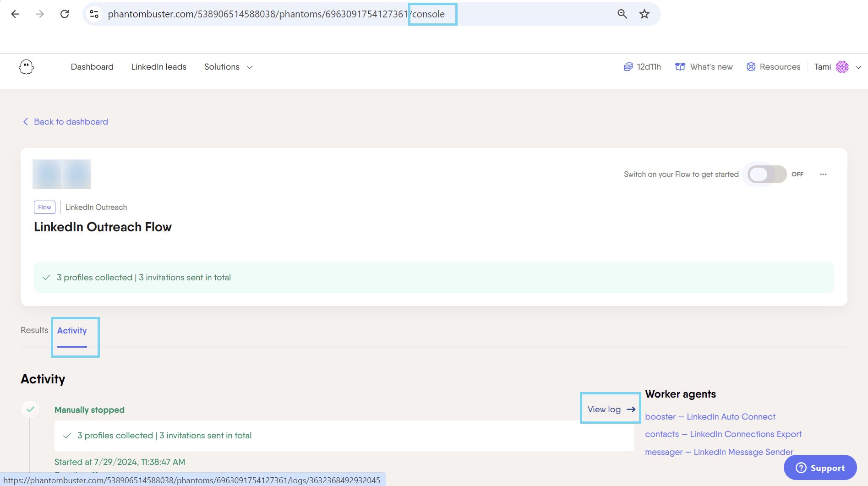This screenshot has width=868, height=486.
Task: Expand the Solutions dropdown chevron
Action: pyautogui.click(x=250, y=67)
